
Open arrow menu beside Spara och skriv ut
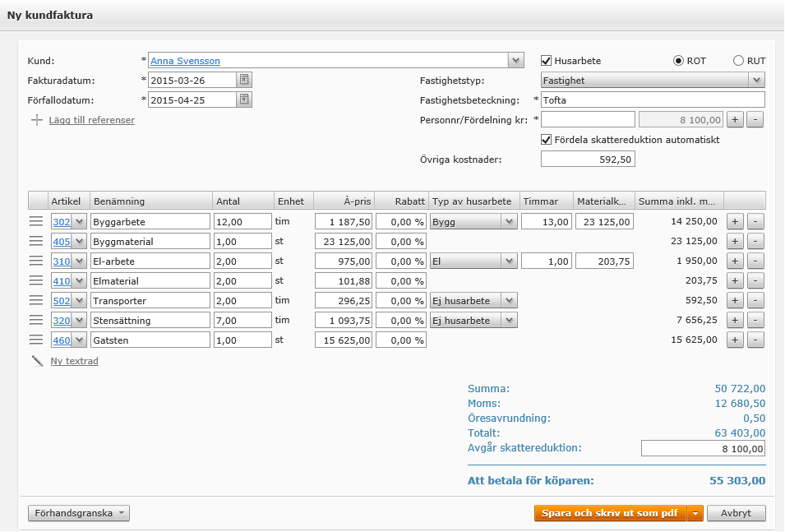[x=695, y=513]
